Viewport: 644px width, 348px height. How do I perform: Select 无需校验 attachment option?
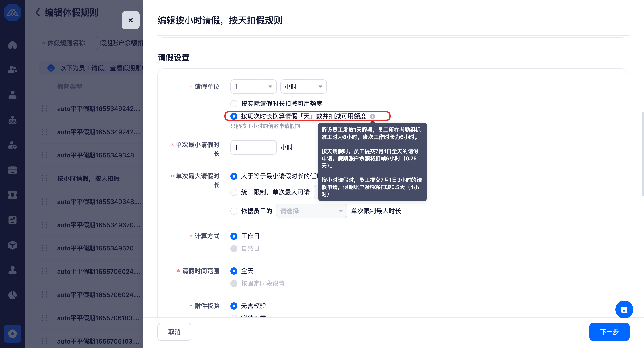point(234,306)
